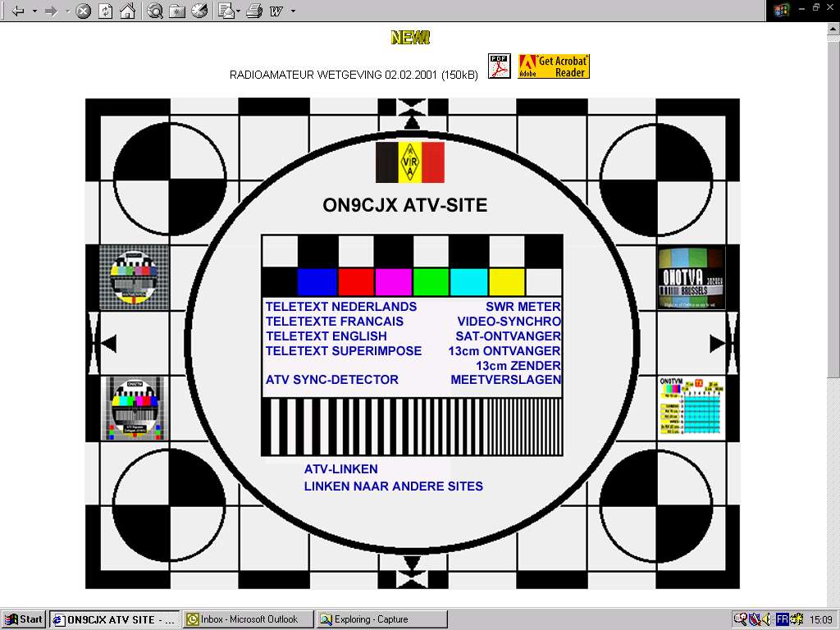
Task: Click the system tray clock 15:09
Action: pos(820,620)
